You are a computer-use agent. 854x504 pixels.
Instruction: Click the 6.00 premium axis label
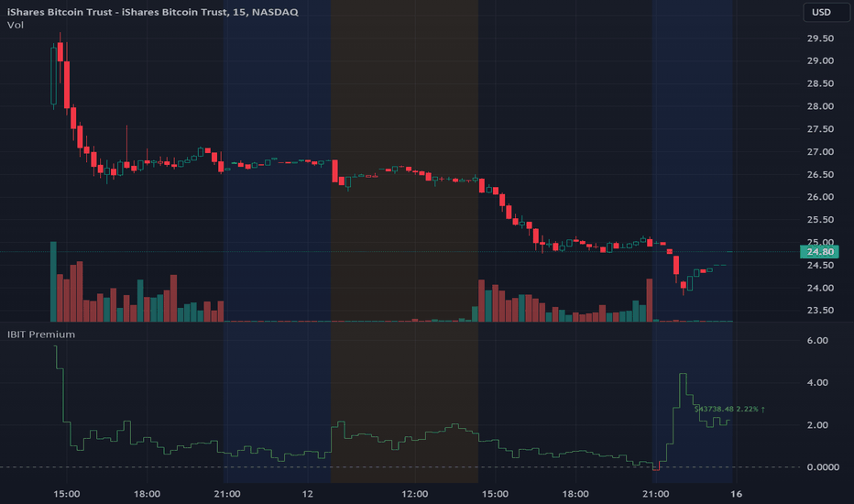pyautogui.click(x=817, y=341)
